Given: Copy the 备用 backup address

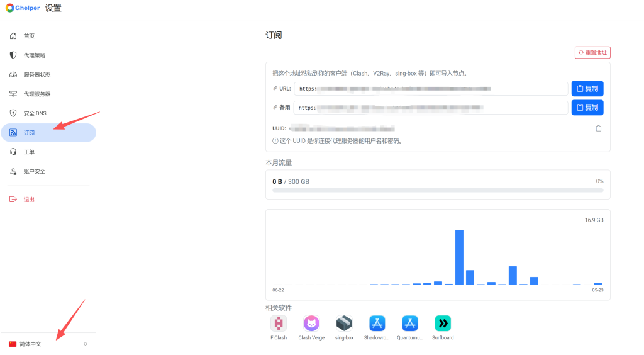Looking at the screenshot, I should coord(587,107).
